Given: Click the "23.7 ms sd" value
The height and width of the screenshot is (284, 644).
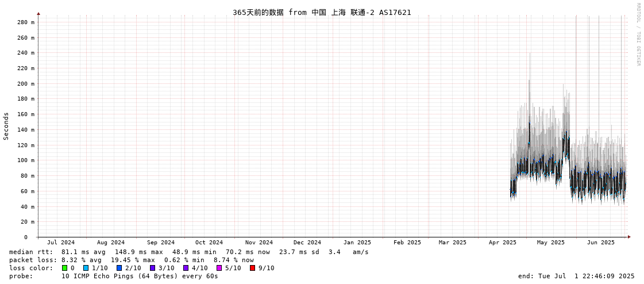Looking at the screenshot, I should [299, 252].
